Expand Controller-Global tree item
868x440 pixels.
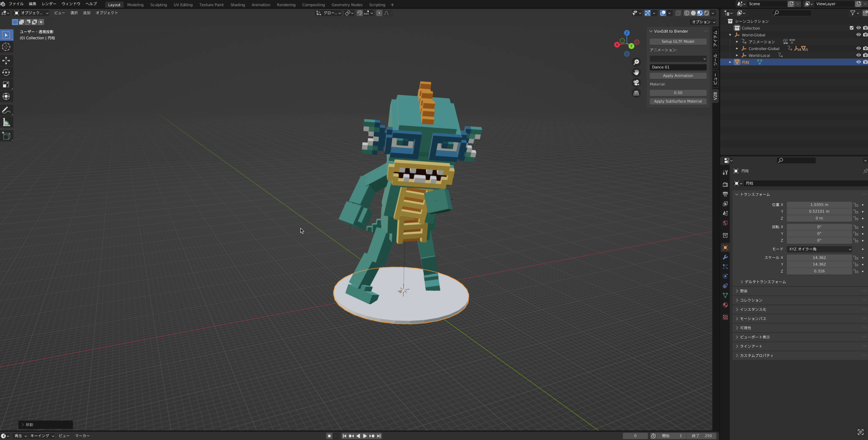pos(737,48)
